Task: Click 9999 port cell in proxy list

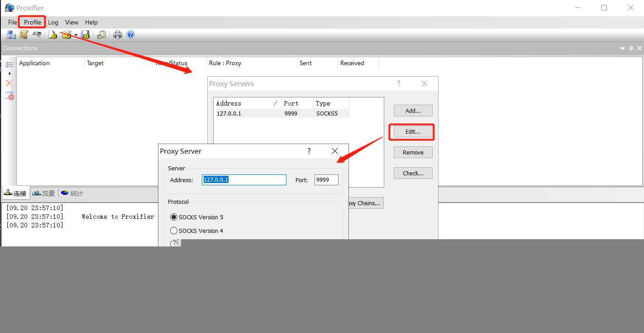Action: pyautogui.click(x=291, y=113)
